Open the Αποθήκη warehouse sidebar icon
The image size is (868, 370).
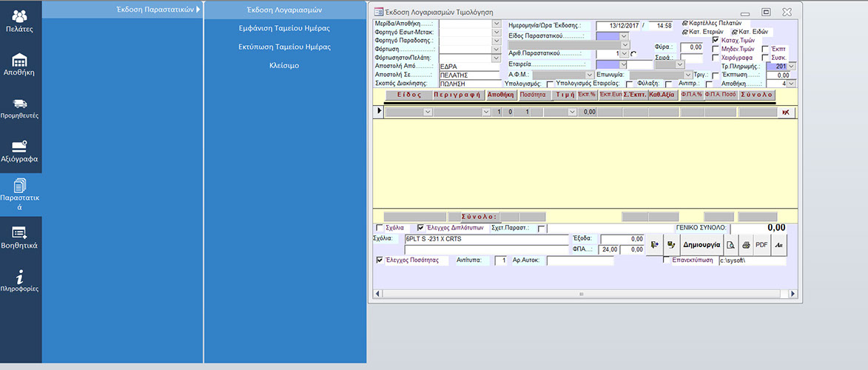pyautogui.click(x=21, y=65)
